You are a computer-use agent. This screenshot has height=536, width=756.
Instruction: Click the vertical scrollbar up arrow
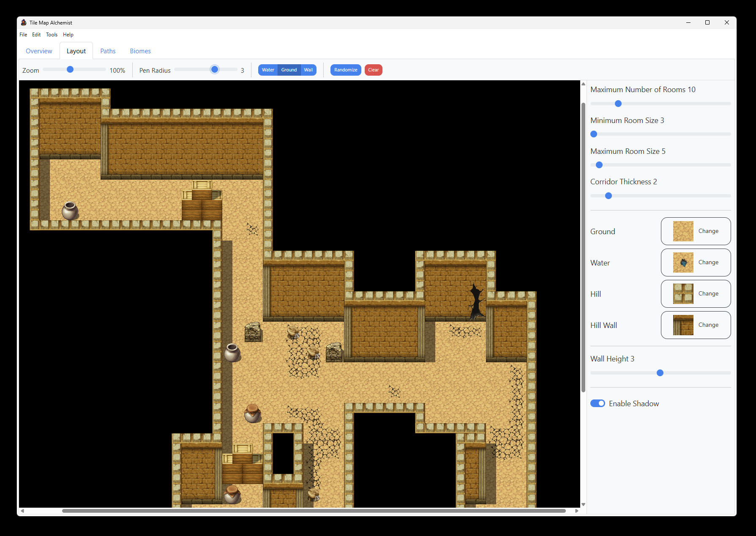[583, 84]
